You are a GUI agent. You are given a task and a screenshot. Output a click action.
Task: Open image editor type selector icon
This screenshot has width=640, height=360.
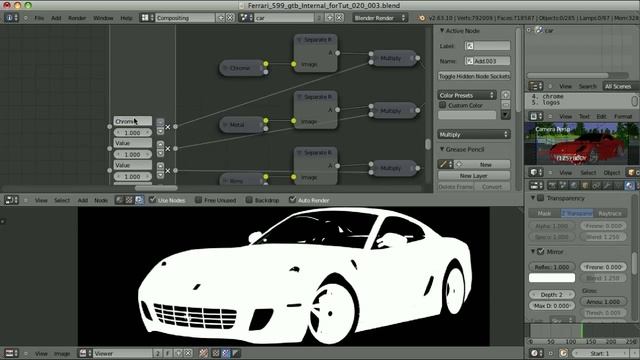(x=11, y=353)
